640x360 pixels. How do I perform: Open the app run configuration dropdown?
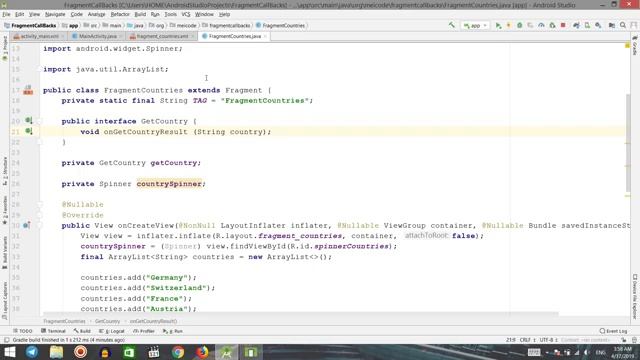(475, 25)
